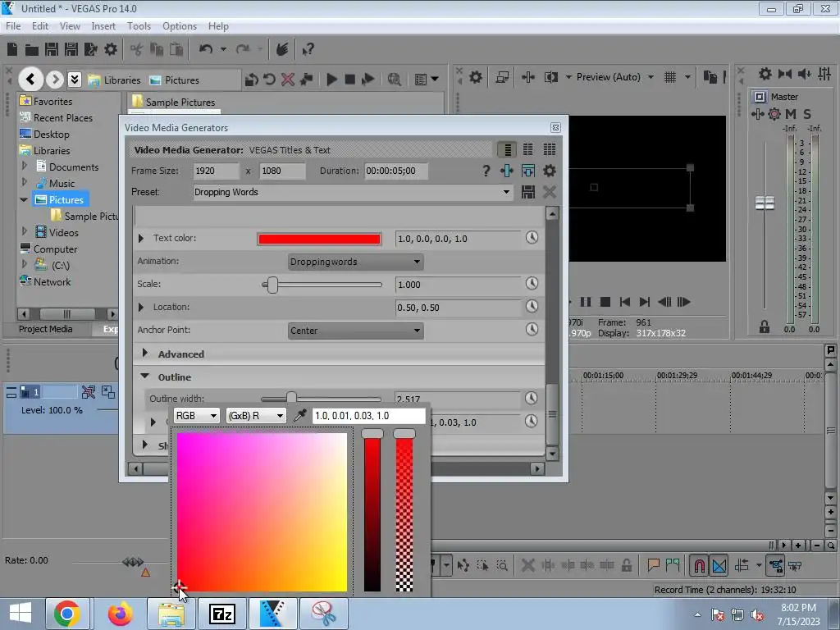Open Firefox from the taskbar
Screen dimensions: 840x630
pyautogui.click(x=120, y=614)
